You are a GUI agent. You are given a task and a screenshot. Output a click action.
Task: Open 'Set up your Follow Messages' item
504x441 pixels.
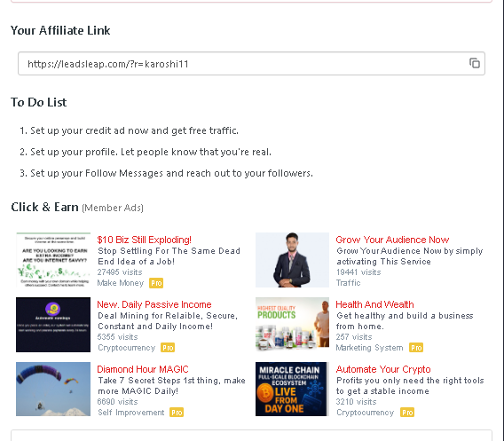pos(171,174)
